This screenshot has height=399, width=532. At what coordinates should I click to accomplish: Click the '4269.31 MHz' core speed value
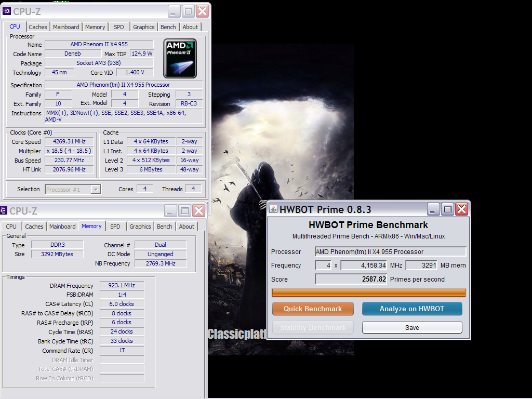[x=69, y=141]
